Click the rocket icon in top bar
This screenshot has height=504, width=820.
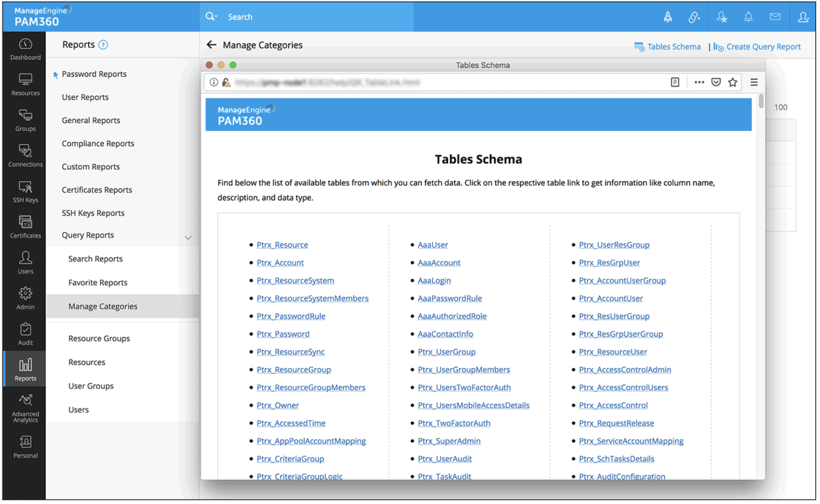point(668,17)
